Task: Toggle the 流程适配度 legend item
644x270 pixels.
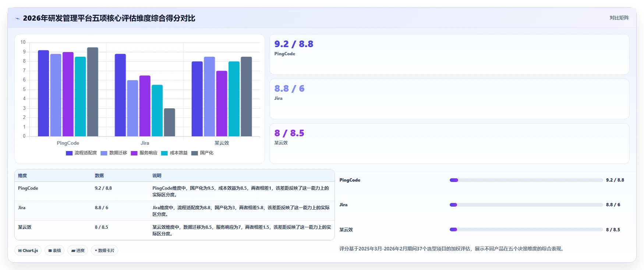Action: 81,153
